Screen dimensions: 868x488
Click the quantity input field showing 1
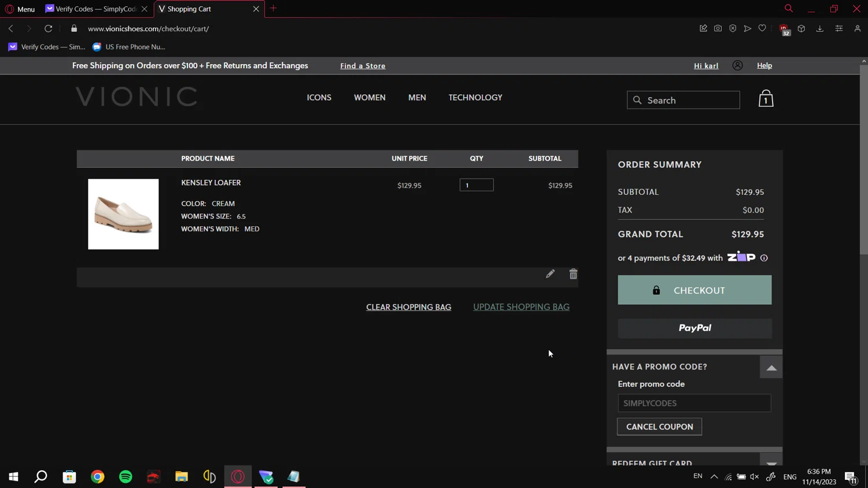(476, 185)
